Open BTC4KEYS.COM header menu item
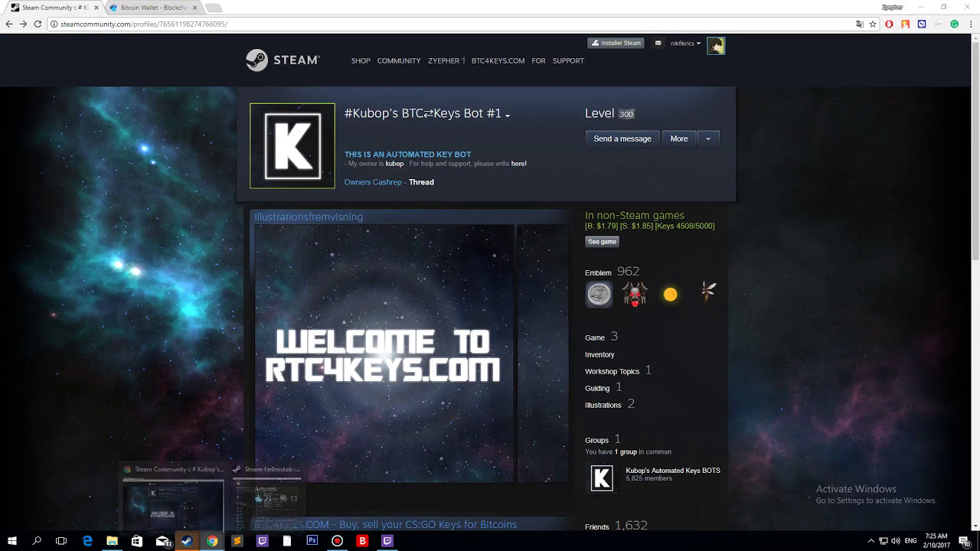Viewport: 980px width, 551px height. click(x=498, y=61)
